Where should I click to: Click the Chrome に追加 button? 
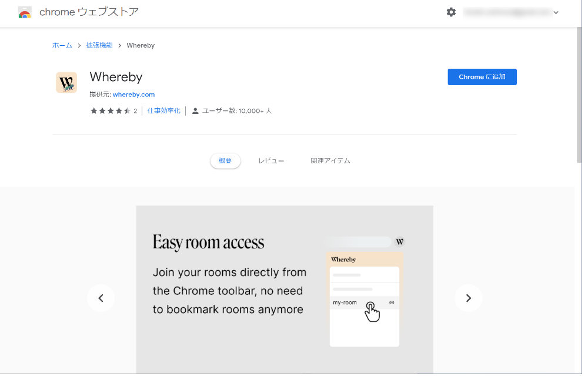point(482,77)
